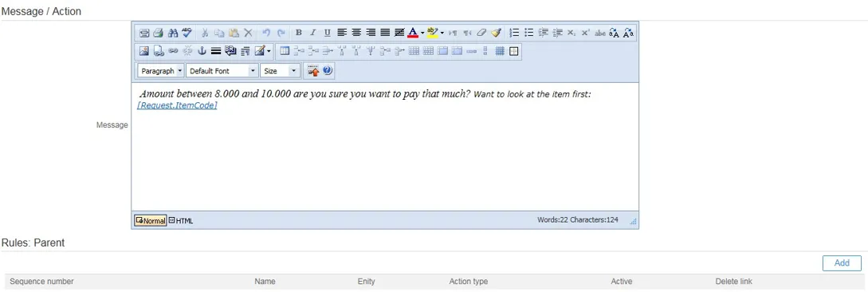This screenshot has height=292, width=868.
Task: Click the Cut scissors icon
Action: 205,33
